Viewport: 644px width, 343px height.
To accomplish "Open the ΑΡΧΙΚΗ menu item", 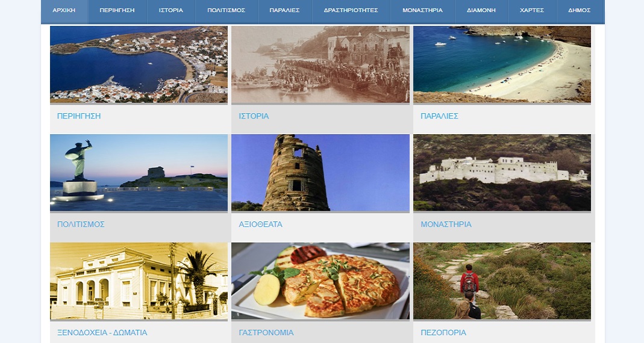I will point(64,10).
